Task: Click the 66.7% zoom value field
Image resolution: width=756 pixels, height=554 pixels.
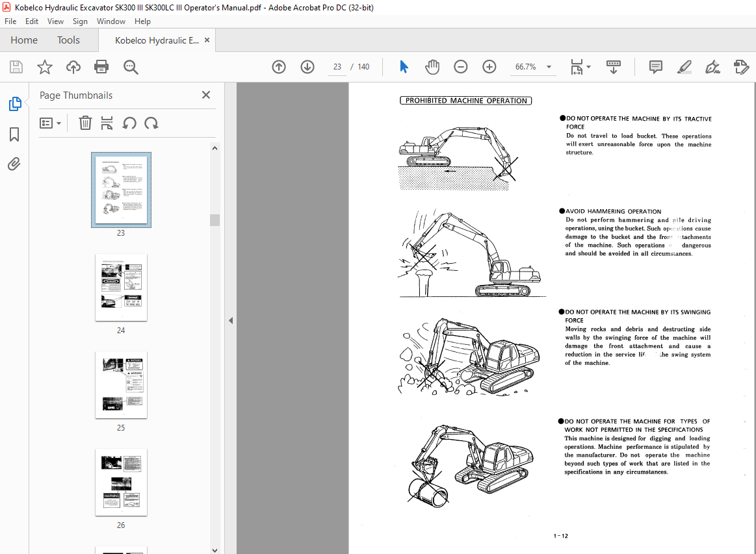Action: coord(525,67)
